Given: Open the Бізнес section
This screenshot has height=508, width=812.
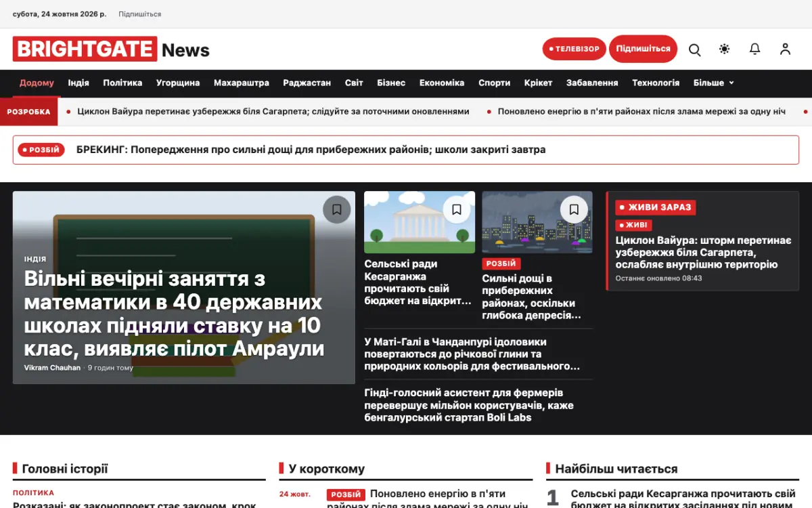Looking at the screenshot, I should [391, 83].
